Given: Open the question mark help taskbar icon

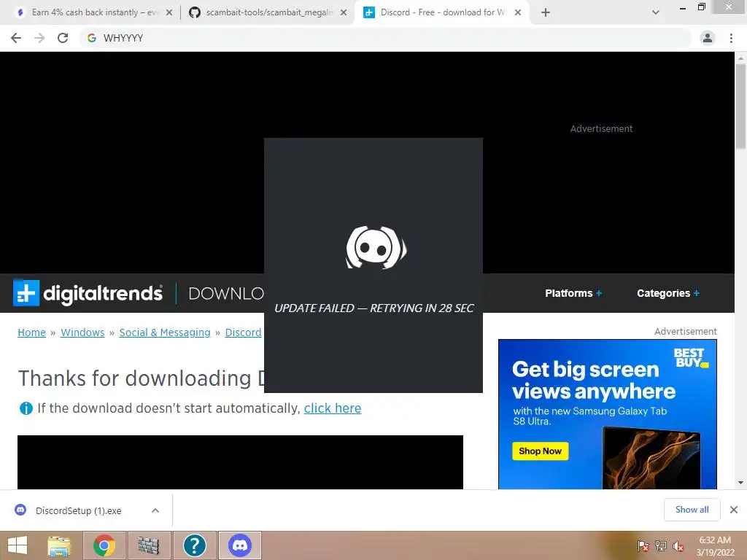Looking at the screenshot, I should pos(194,545).
